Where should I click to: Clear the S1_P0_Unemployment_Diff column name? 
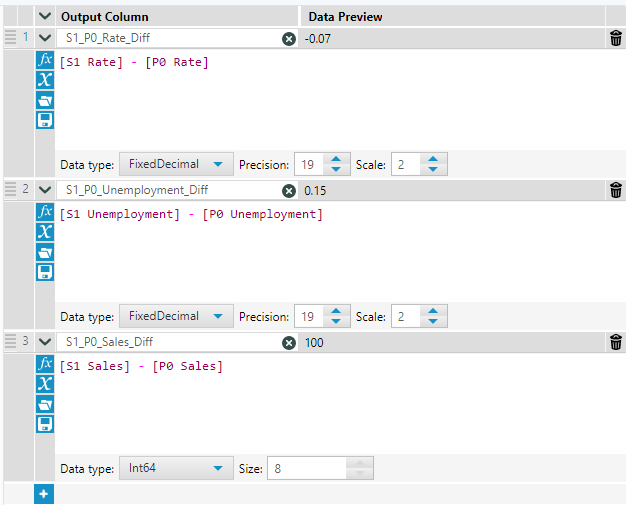pyautogui.click(x=289, y=190)
